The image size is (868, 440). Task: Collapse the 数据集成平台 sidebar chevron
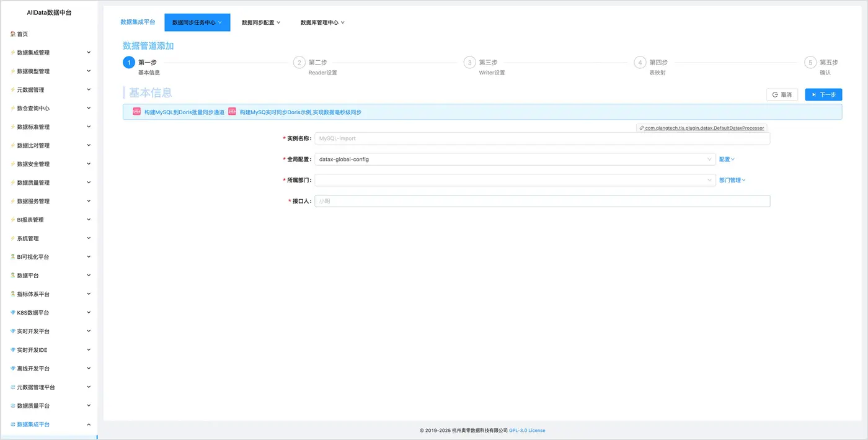89,424
